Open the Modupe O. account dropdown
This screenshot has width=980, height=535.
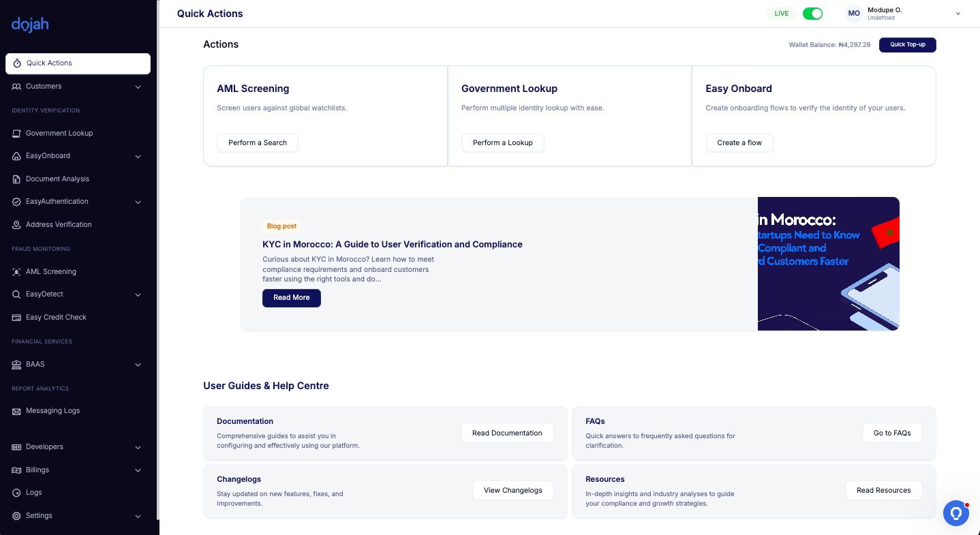click(x=958, y=14)
